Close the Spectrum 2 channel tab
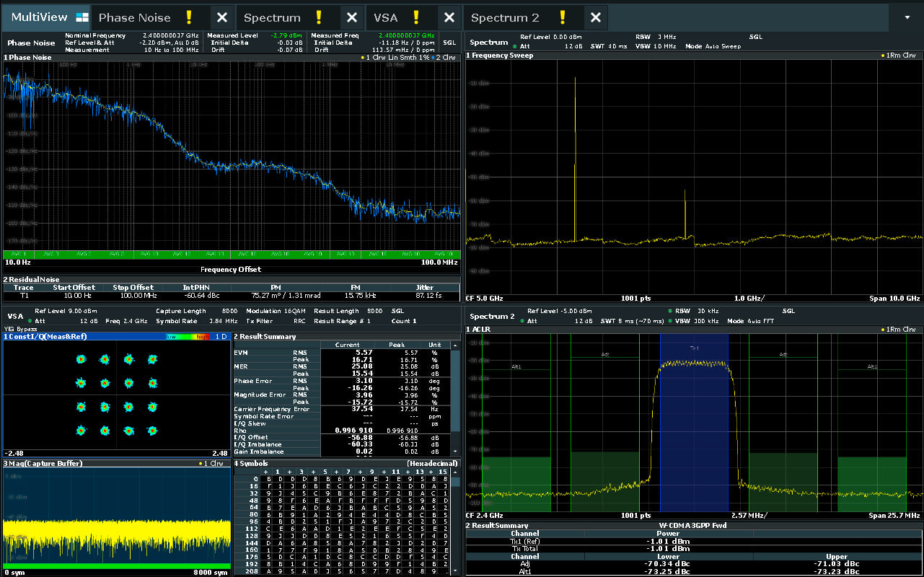 (595, 17)
